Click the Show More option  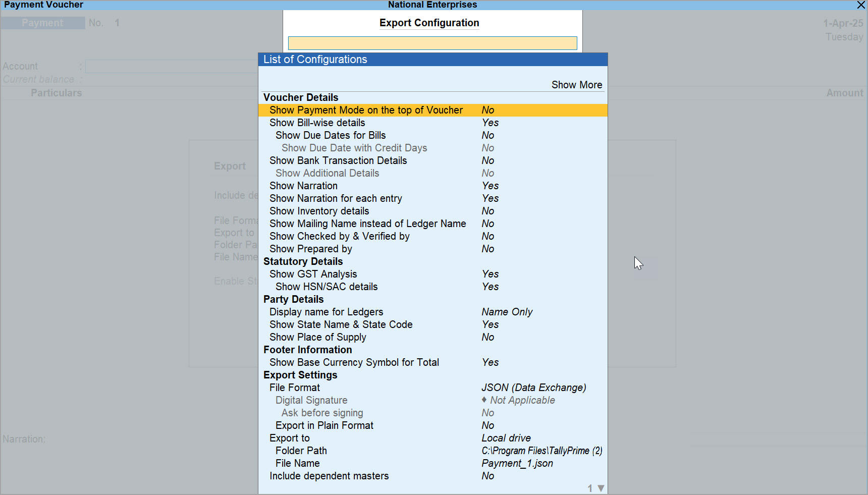tap(576, 85)
